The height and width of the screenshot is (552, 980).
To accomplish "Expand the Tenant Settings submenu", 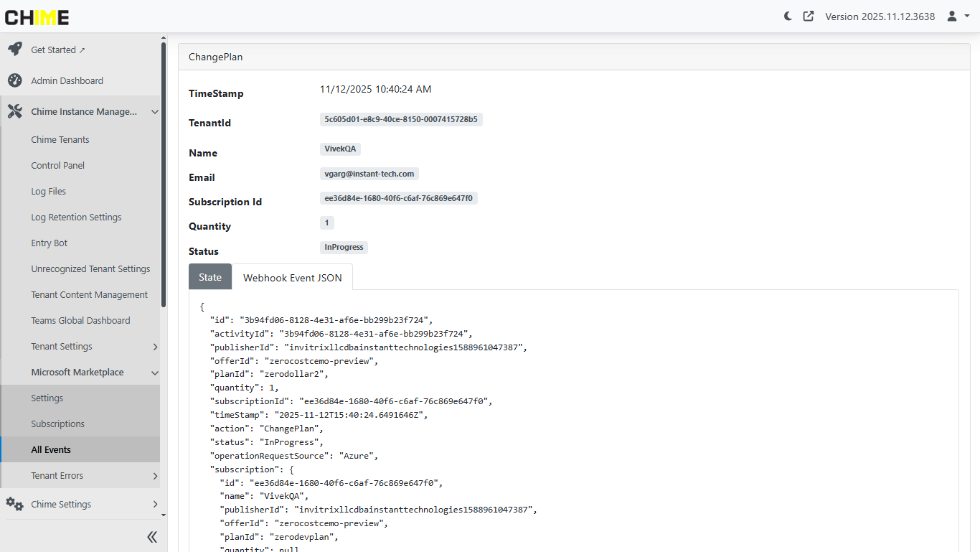I will pos(155,347).
